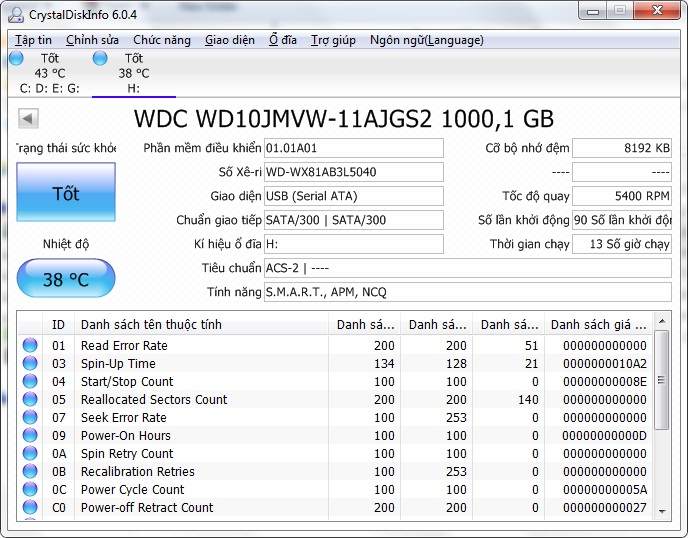
Task: Click the scroll down arrow of attribute list
Action: pos(662,512)
